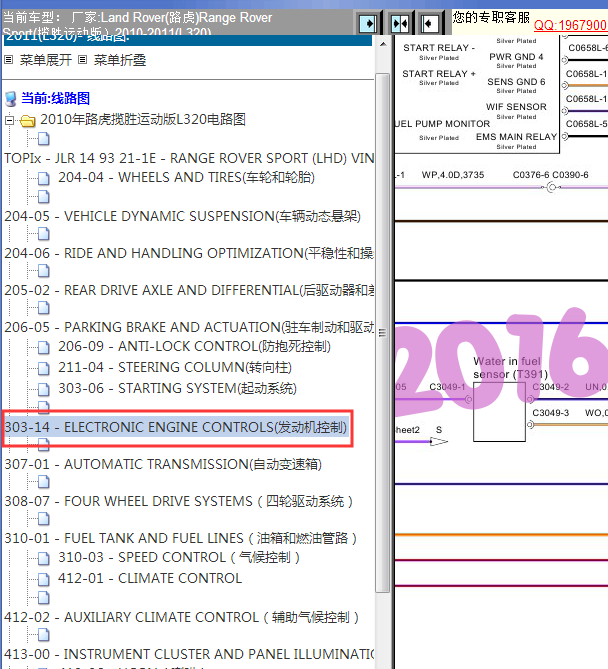608x669 pixels.
Task: Open 310-03 - SPEED CONTROL
Action: click(179, 558)
